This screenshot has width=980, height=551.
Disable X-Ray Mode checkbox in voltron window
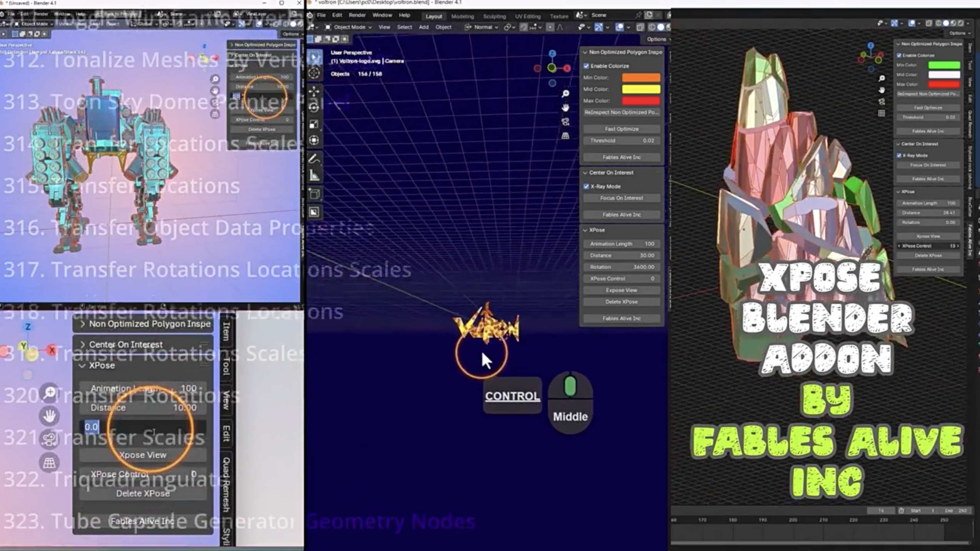pyautogui.click(x=586, y=186)
